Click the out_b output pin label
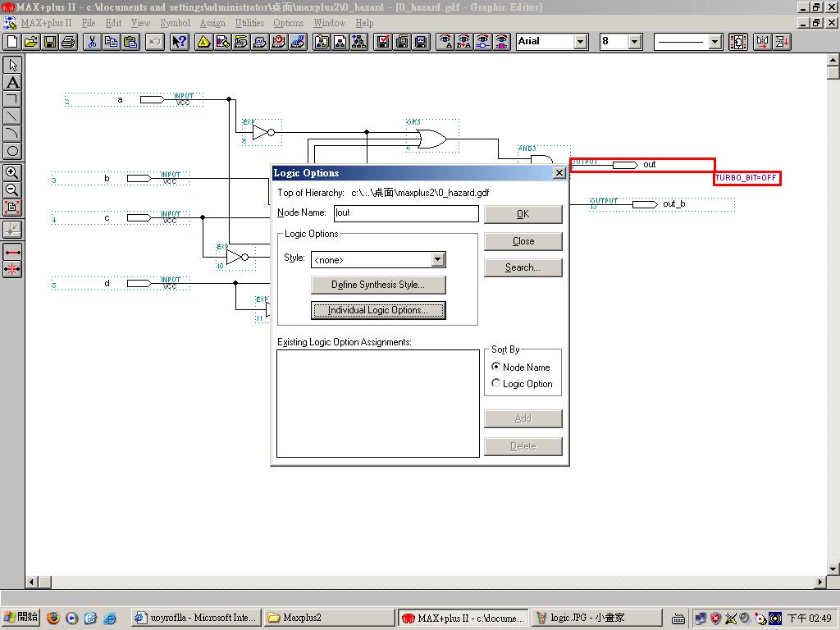 [674, 203]
